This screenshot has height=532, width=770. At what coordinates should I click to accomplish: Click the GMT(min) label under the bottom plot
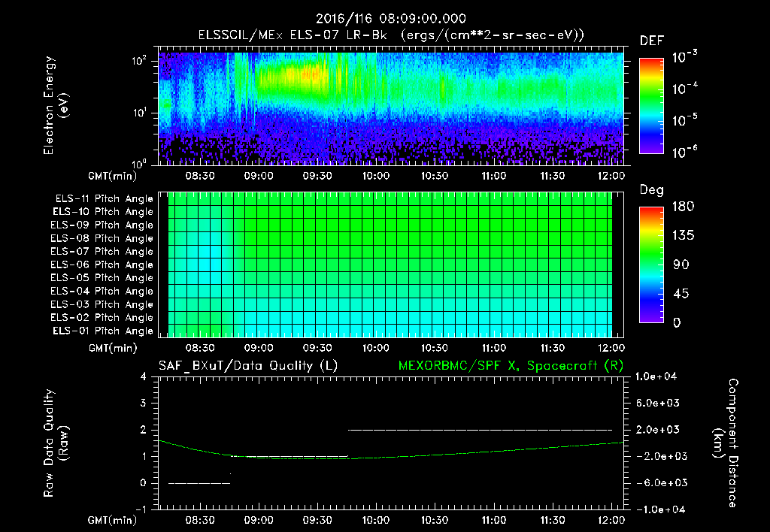tap(113, 520)
